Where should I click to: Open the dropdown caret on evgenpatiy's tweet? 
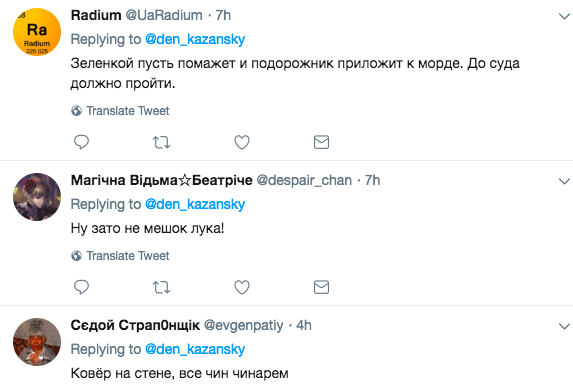point(564,326)
